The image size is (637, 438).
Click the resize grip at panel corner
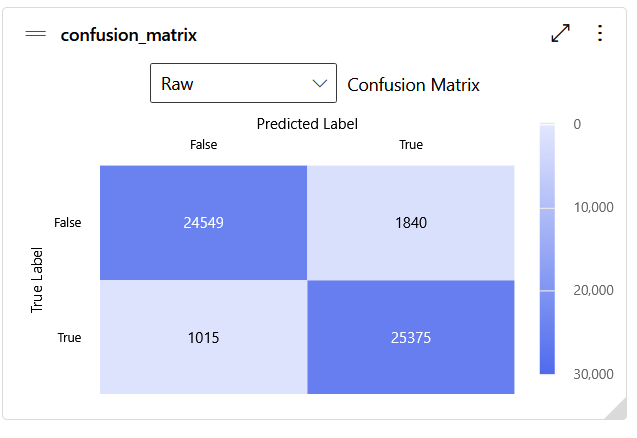click(x=617, y=409)
